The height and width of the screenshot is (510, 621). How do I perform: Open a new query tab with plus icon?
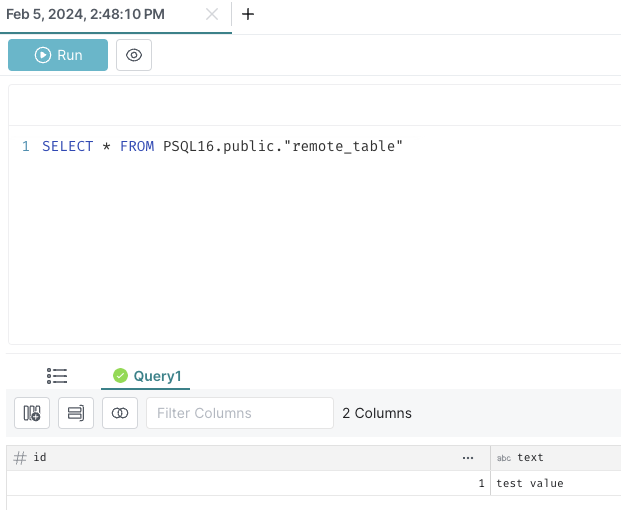[248, 14]
